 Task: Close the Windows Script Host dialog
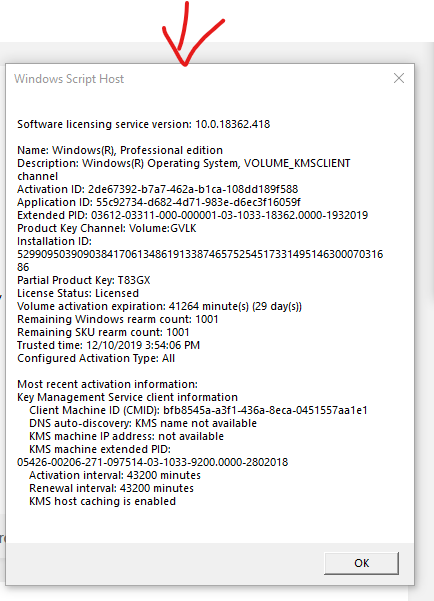[x=399, y=78]
